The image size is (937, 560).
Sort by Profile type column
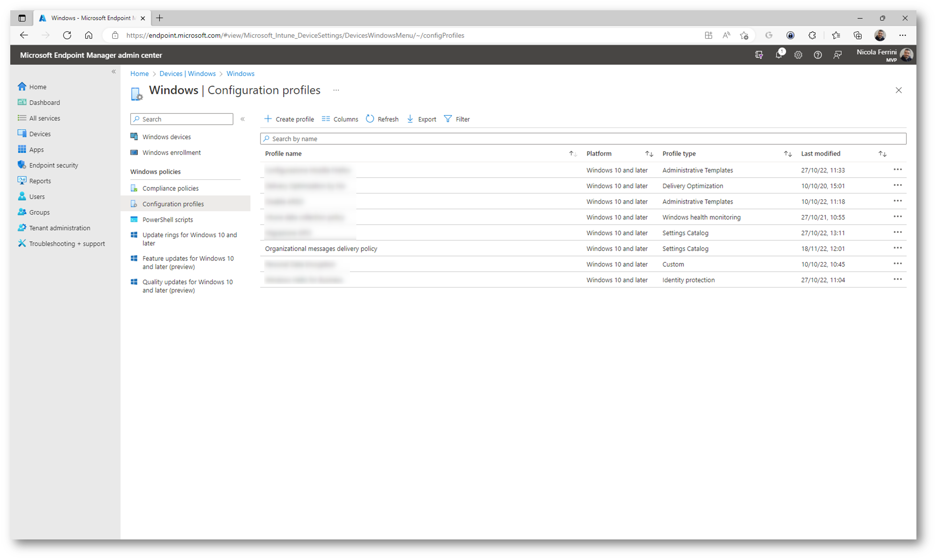[679, 154]
